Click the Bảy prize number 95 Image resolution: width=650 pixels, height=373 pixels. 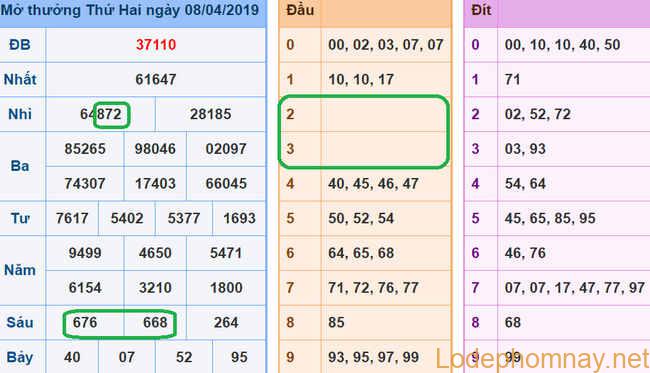pos(239,357)
